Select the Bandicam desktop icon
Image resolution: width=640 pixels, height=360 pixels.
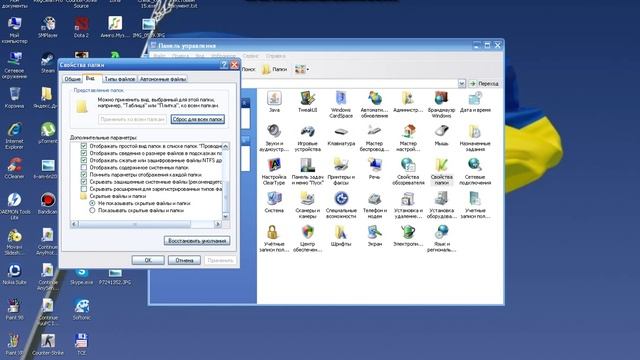pyautogui.click(x=47, y=203)
